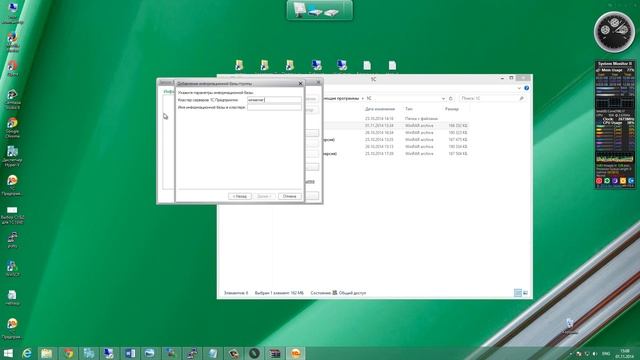This screenshot has height=360, width=640.
Task: Click 'Общий доступ' state in Explorer status bar
Action: [x=352, y=293]
